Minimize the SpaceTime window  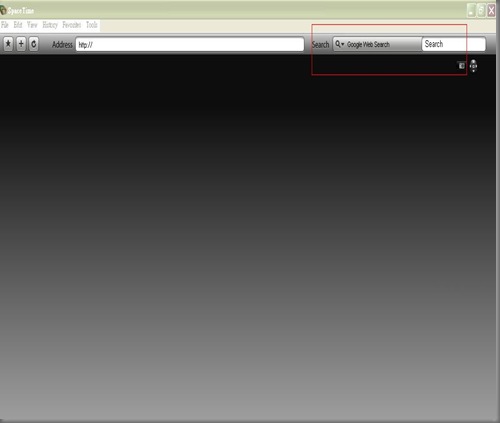471,11
